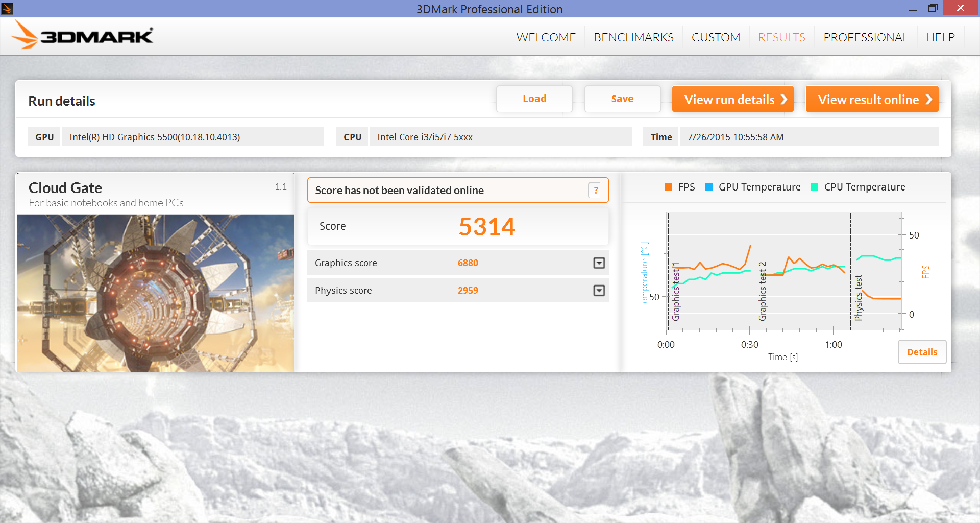Click the GPU Temperature blue legend swatch

(x=708, y=187)
